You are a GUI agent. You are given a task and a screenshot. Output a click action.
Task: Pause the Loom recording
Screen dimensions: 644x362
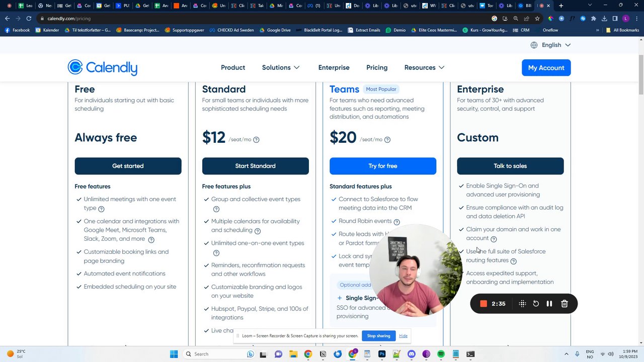pos(549,304)
